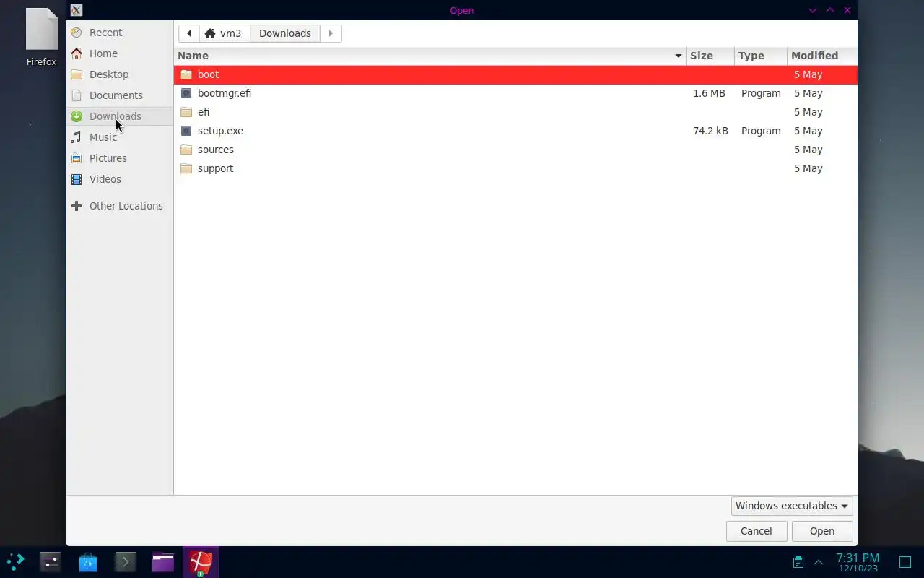Sort files by Name column
This screenshot has height=578, width=924.
click(430, 56)
